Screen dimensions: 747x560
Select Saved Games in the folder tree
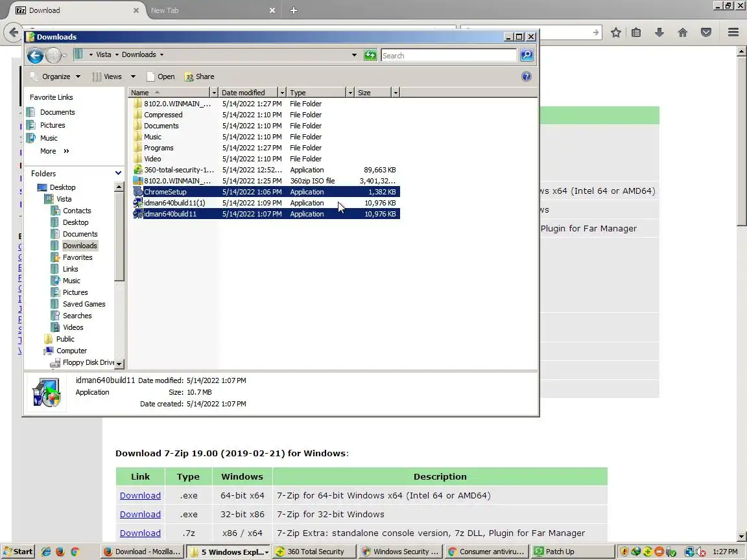tap(84, 304)
